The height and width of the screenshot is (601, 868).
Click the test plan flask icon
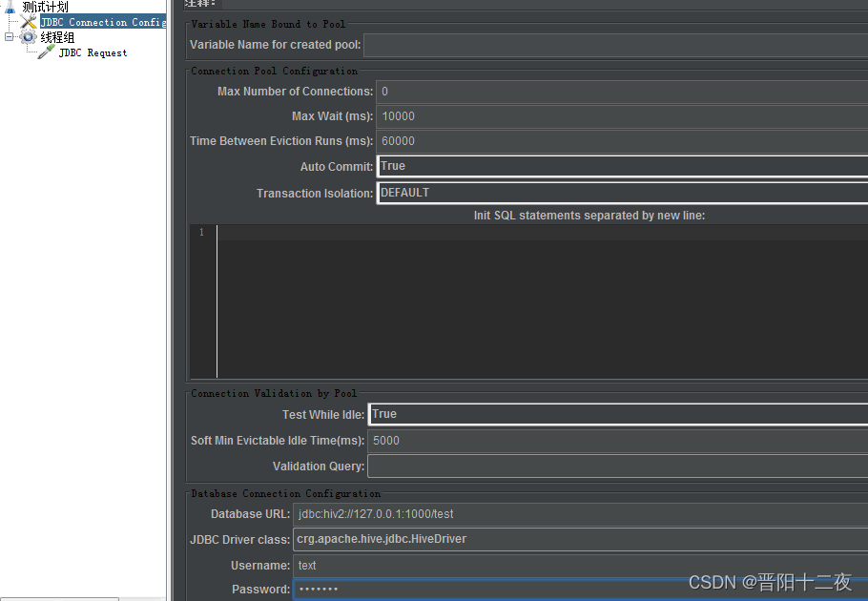(10, 7)
